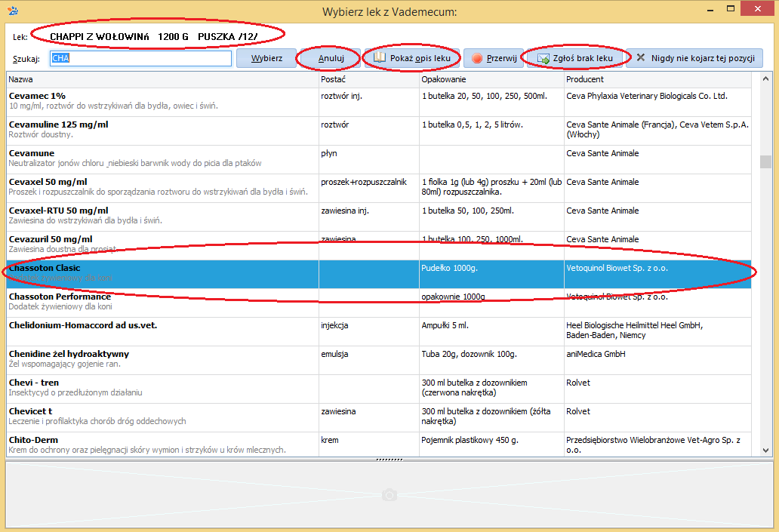779x532 pixels.
Task: Select the Chevi - tren row
Action: (379, 389)
